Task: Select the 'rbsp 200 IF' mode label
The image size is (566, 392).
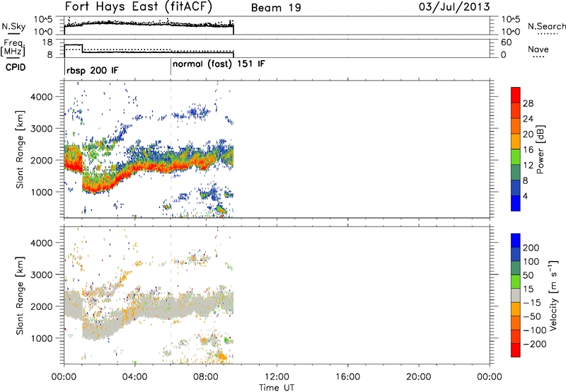Action: click(92, 70)
